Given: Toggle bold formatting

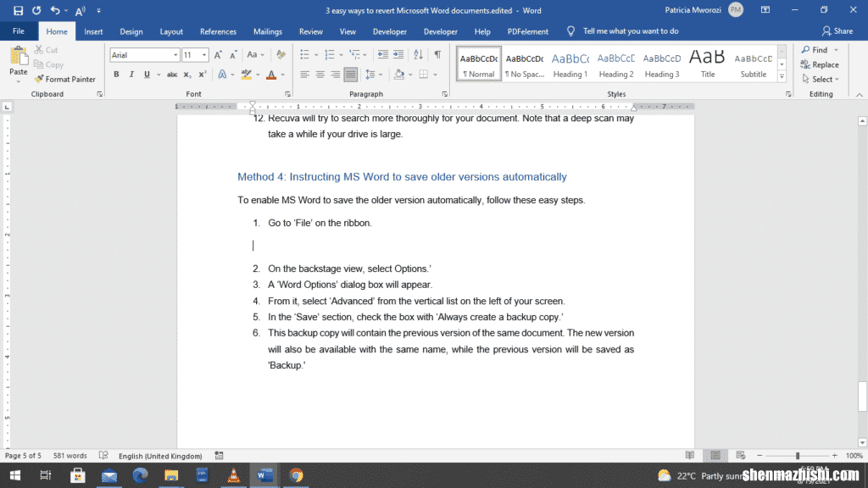Looking at the screenshot, I should pos(116,75).
